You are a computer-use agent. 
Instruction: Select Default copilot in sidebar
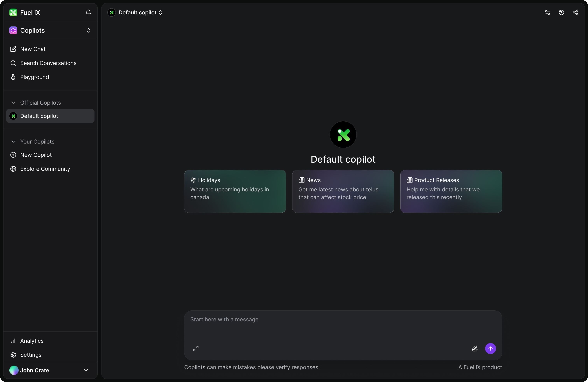pyautogui.click(x=50, y=116)
